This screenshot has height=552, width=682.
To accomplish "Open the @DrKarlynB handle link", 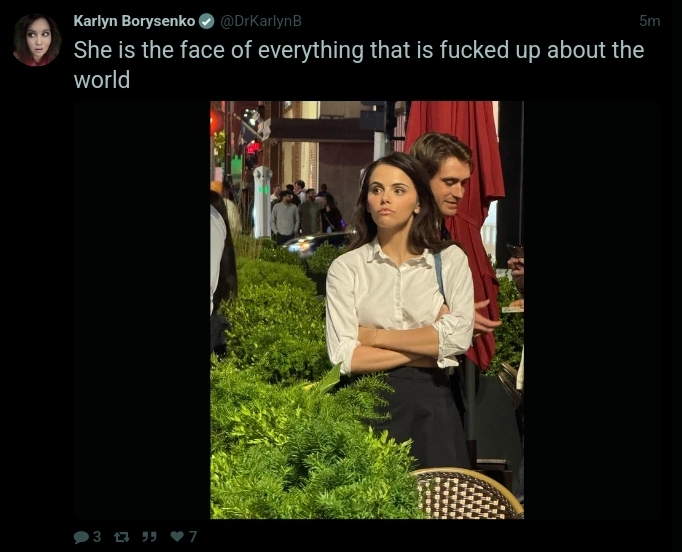I will pos(261,21).
